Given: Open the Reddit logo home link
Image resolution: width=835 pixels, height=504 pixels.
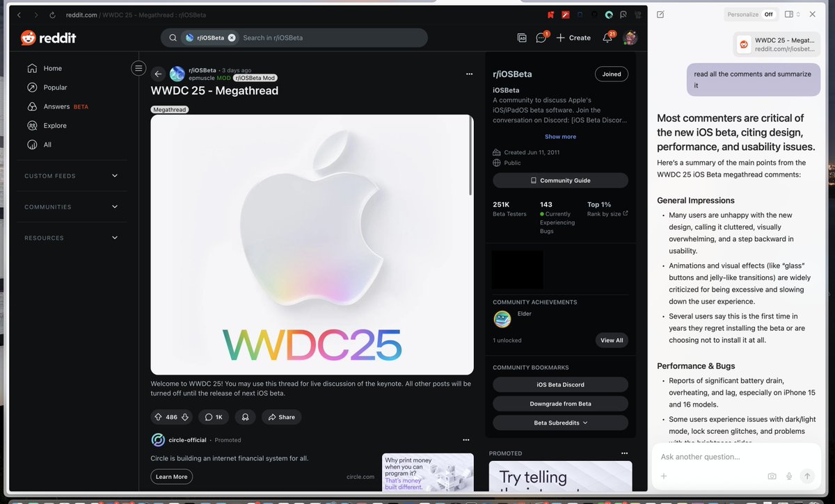Looking at the screenshot, I should [x=48, y=38].
